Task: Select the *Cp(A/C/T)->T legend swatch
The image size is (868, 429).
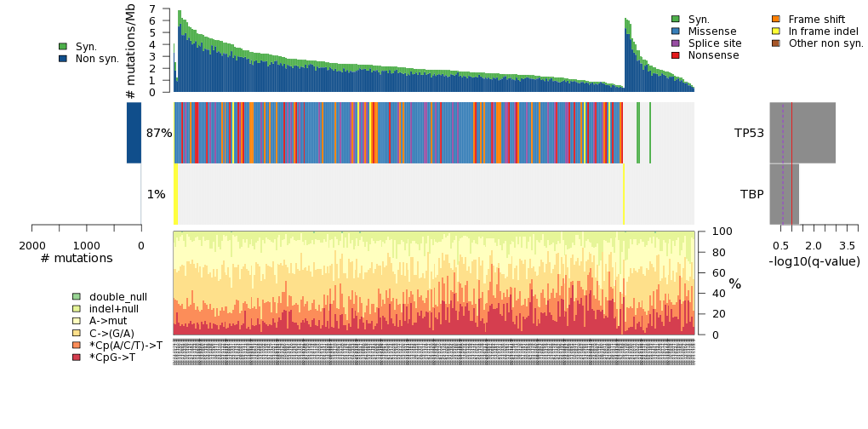Action: pos(77,345)
